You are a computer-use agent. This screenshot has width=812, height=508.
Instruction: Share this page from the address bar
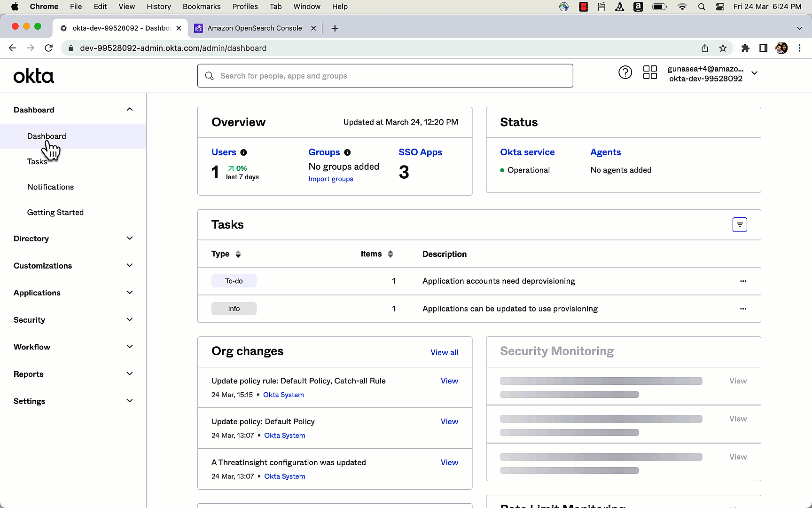704,48
